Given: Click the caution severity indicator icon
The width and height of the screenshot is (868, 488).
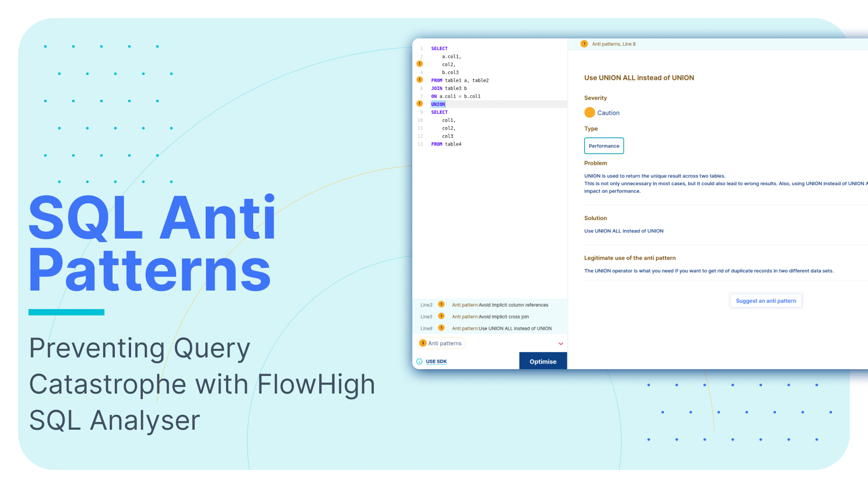Looking at the screenshot, I should tap(590, 112).
